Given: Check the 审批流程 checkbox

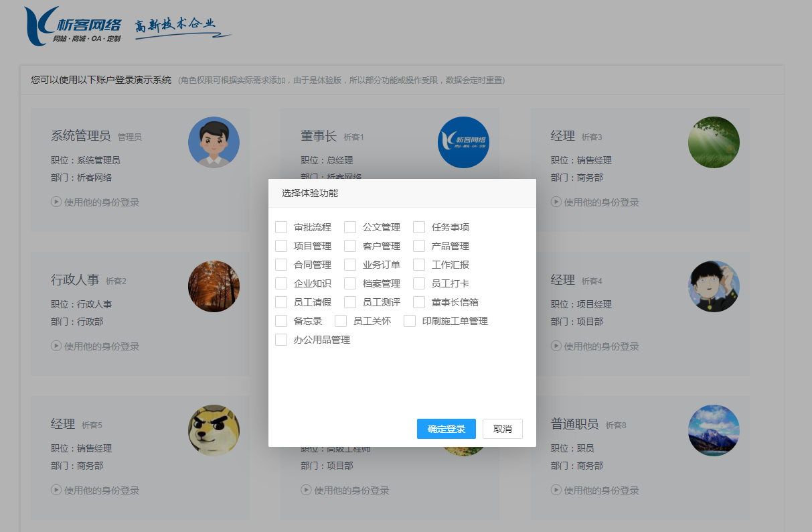Looking at the screenshot, I should pos(281,227).
